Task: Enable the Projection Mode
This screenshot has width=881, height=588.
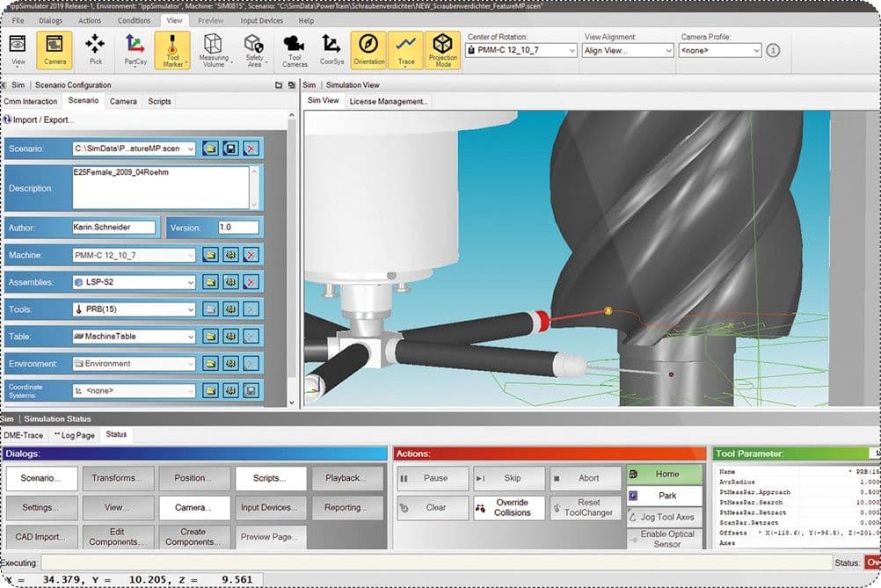Action: 442,50
